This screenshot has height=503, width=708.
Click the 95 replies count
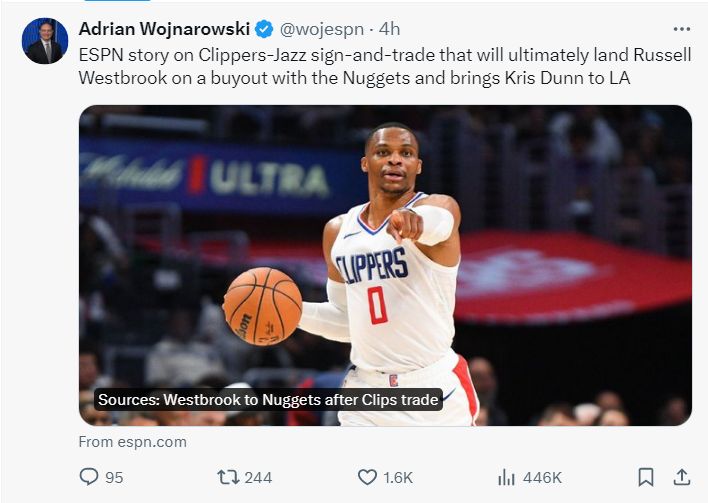coord(114,478)
